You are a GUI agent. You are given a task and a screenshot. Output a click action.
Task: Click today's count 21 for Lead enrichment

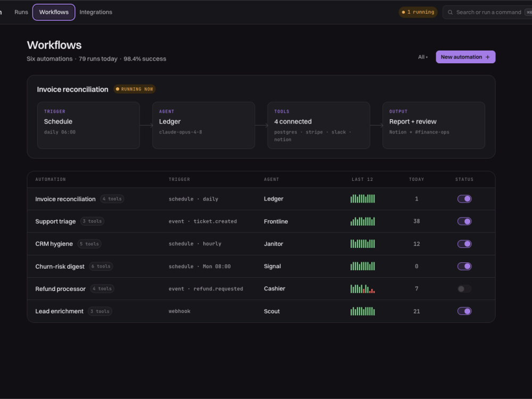coord(417,311)
